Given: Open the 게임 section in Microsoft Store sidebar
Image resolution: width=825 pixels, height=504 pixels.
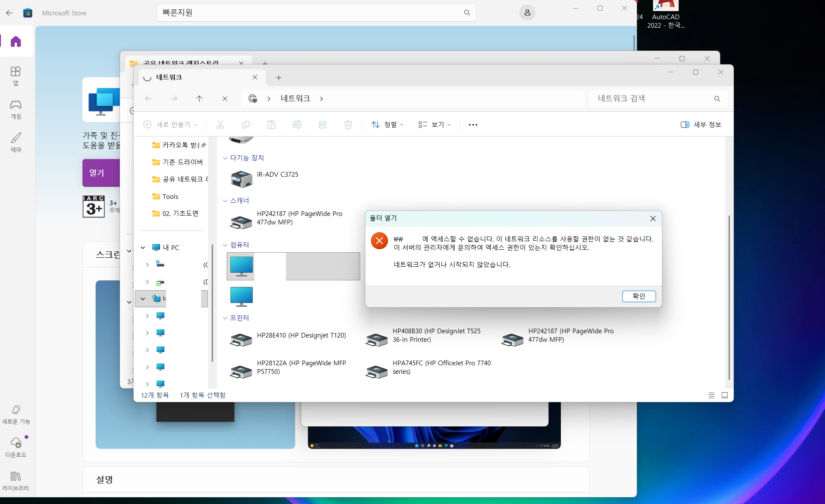Looking at the screenshot, I should tap(16, 109).
